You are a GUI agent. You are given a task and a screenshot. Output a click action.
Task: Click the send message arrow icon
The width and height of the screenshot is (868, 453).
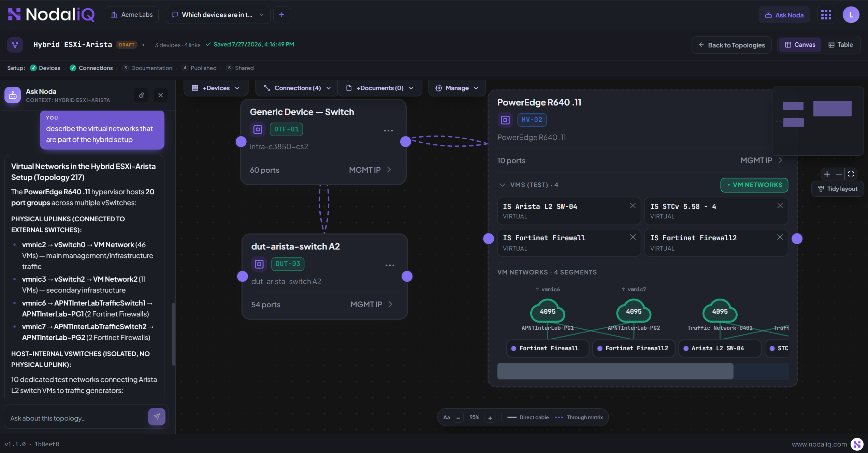coord(157,416)
